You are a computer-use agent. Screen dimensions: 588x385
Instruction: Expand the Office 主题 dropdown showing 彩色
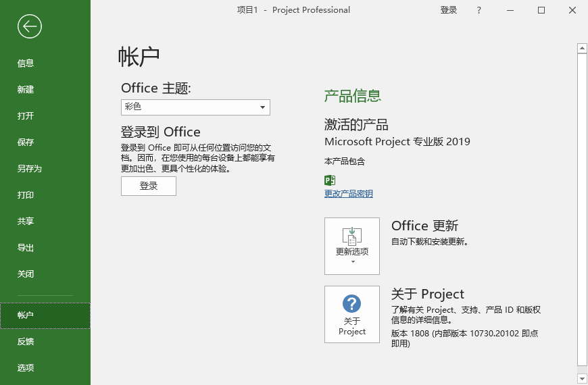coord(195,107)
